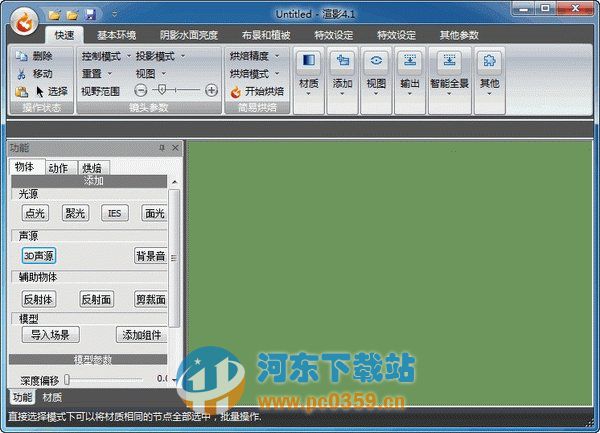Click the 背景音 button
600x433 pixels.
point(151,256)
